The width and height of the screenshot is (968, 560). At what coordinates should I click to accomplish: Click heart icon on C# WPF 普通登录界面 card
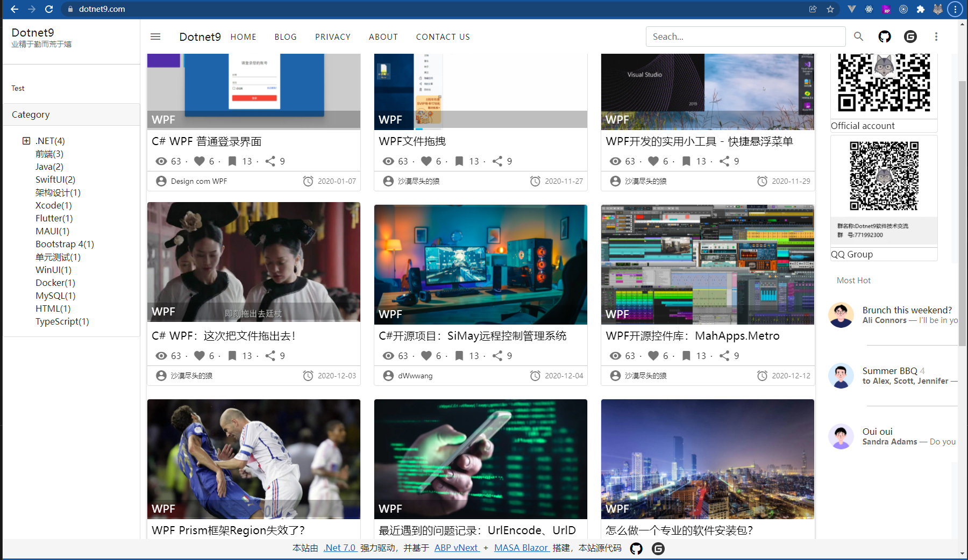[200, 161]
